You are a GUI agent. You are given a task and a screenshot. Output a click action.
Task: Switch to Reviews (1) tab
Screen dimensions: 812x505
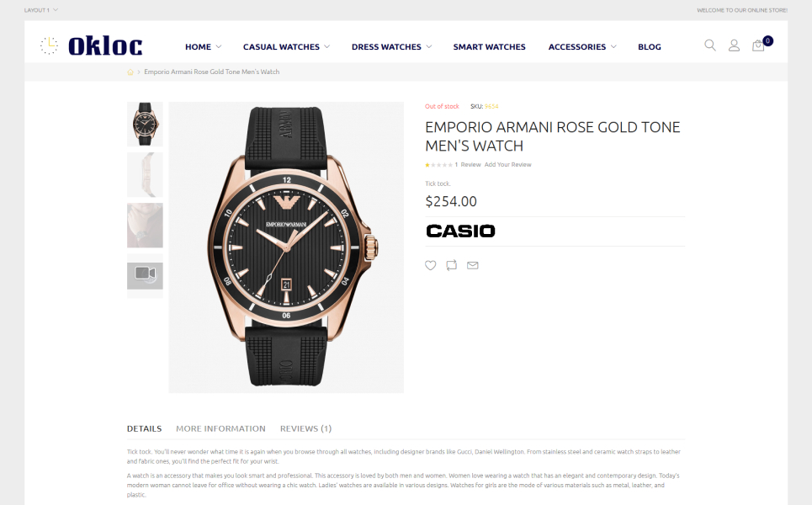[x=305, y=428]
